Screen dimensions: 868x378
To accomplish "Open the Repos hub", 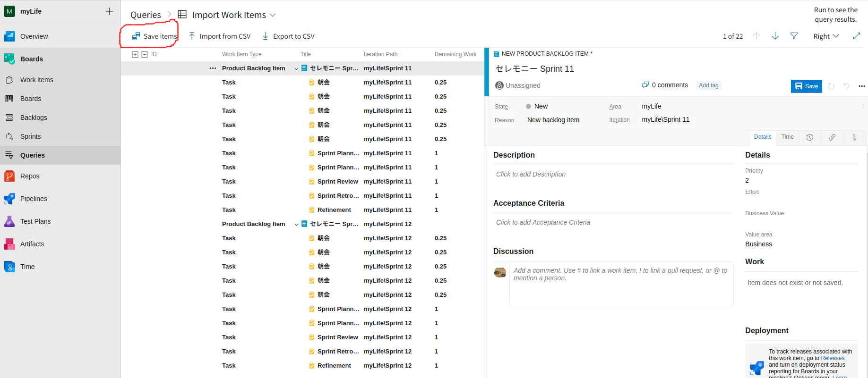I will point(30,176).
